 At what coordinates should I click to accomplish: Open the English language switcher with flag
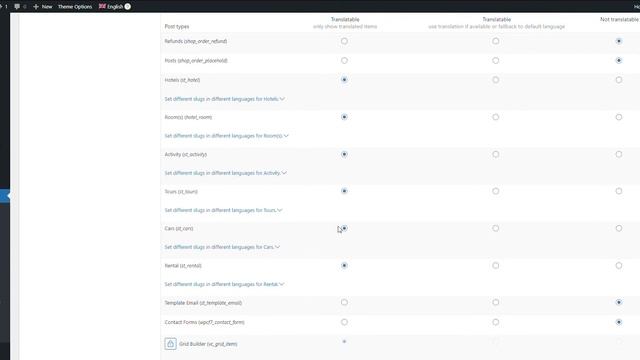(x=111, y=7)
